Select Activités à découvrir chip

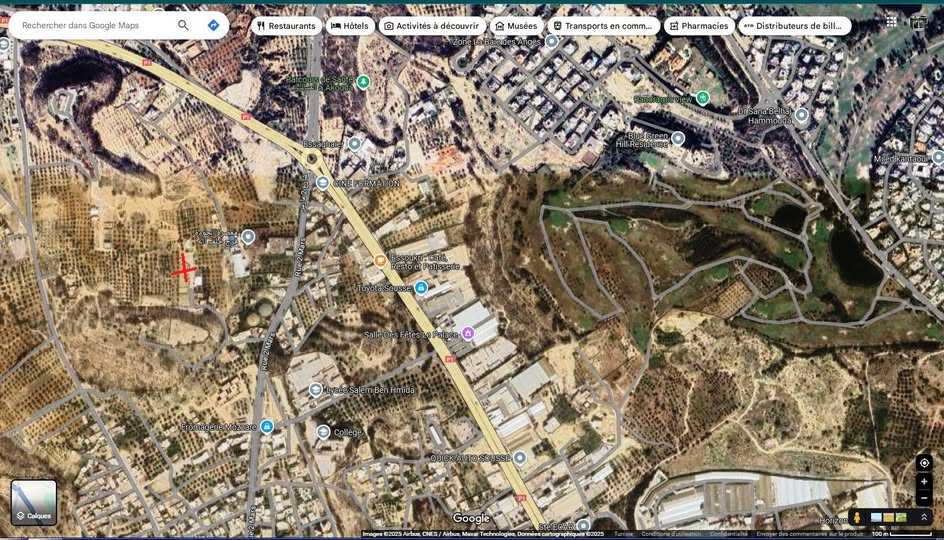click(431, 26)
